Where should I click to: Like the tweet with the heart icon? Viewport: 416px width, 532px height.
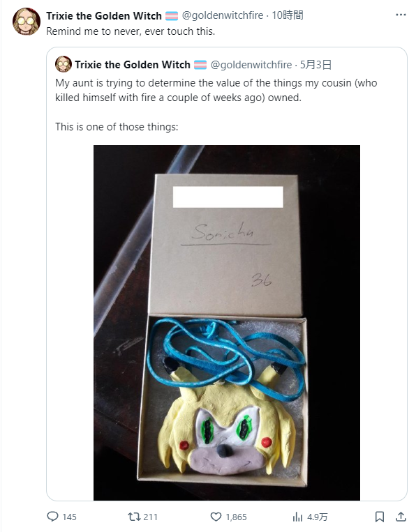[x=216, y=517]
